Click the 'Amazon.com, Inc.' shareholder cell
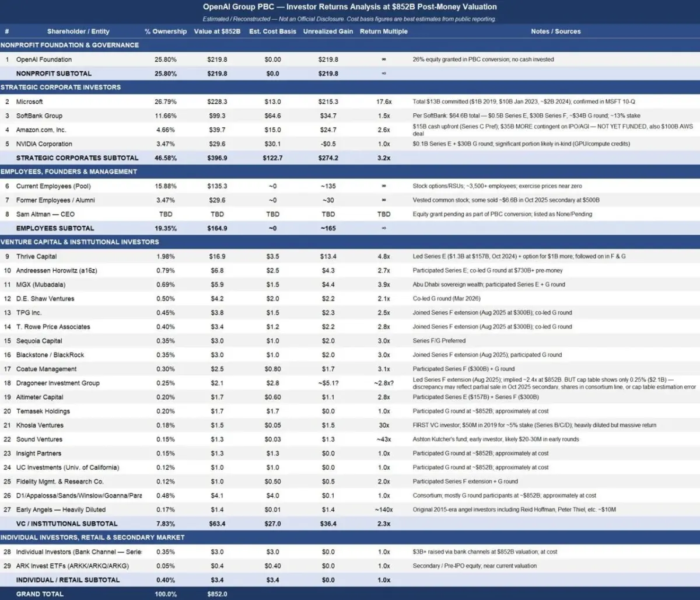The image size is (700, 600). 41,130
